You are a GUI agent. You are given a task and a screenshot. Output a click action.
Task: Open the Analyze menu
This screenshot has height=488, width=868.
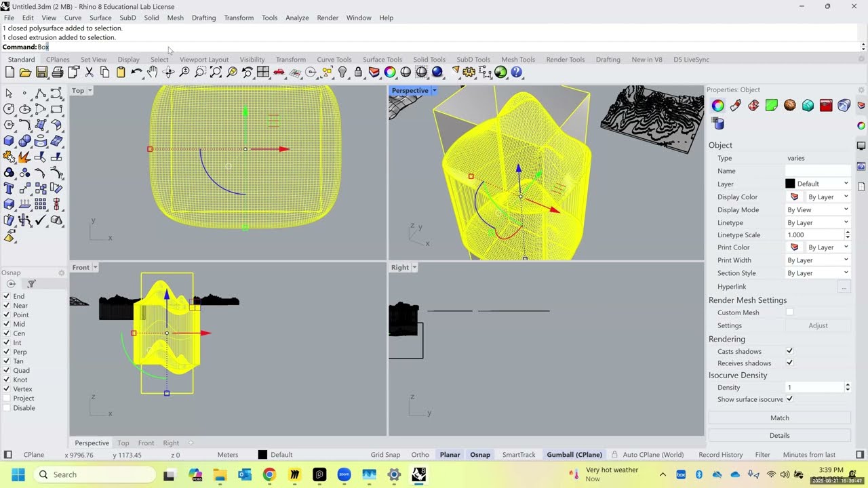[x=297, y=18]
